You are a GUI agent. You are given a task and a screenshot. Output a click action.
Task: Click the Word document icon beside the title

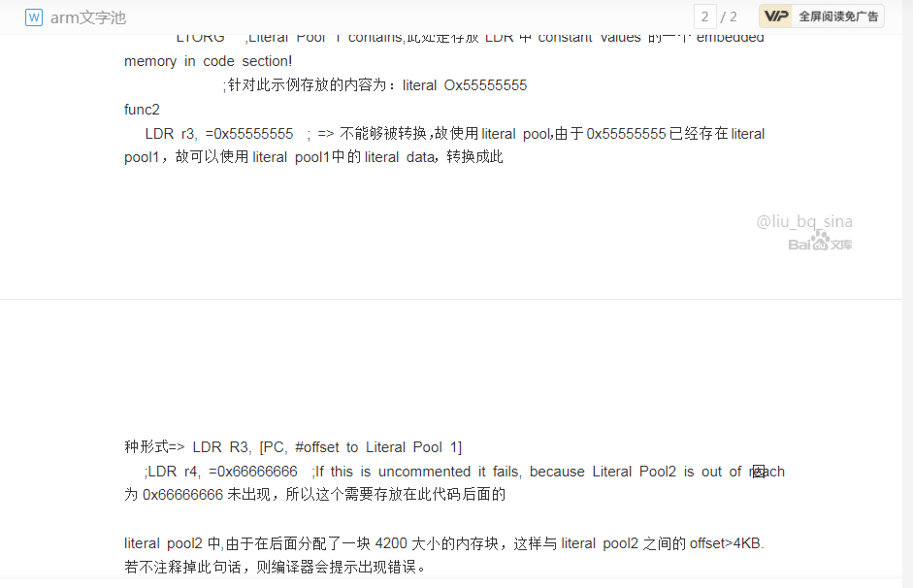click(x=34, y=17)
